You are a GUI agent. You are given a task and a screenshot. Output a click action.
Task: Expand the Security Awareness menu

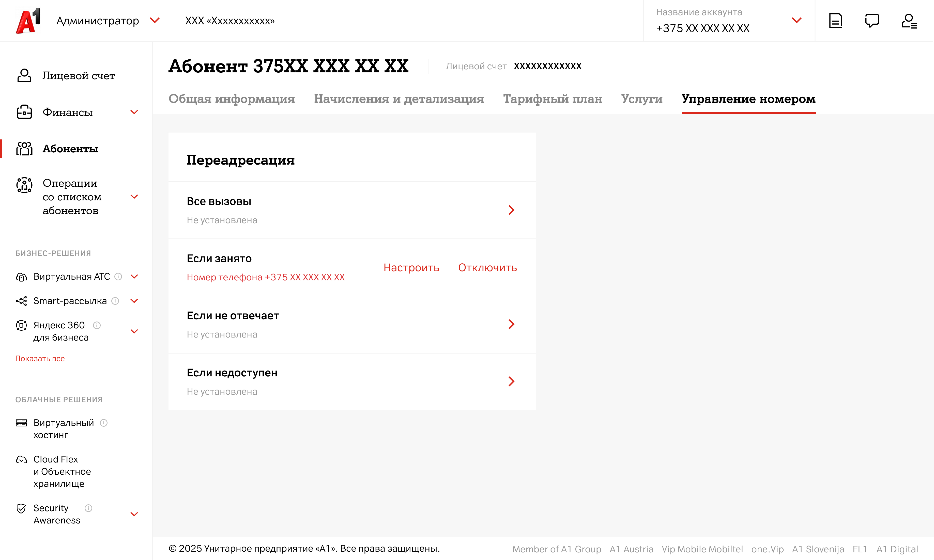click(x=134, y=514)
